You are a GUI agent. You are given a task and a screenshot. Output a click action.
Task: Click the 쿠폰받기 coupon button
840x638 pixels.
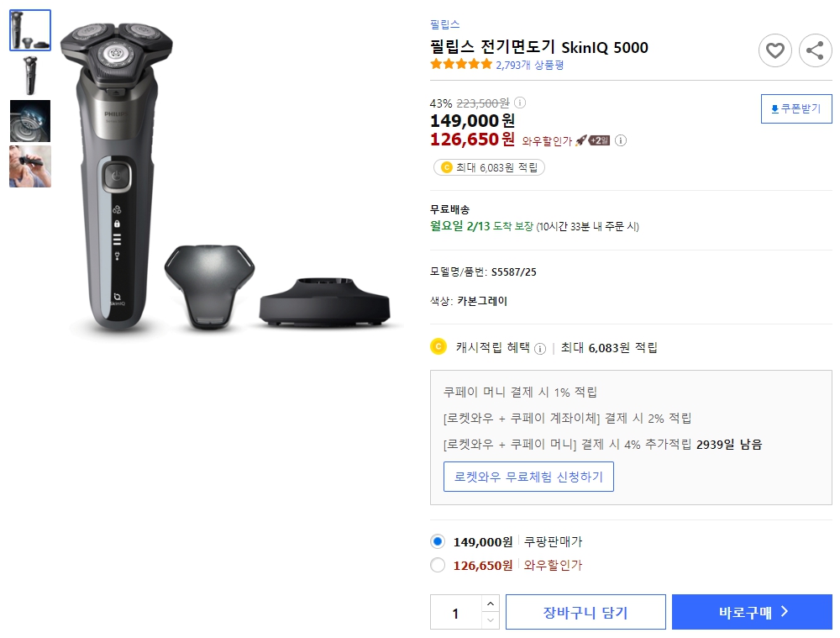point(796,108)
